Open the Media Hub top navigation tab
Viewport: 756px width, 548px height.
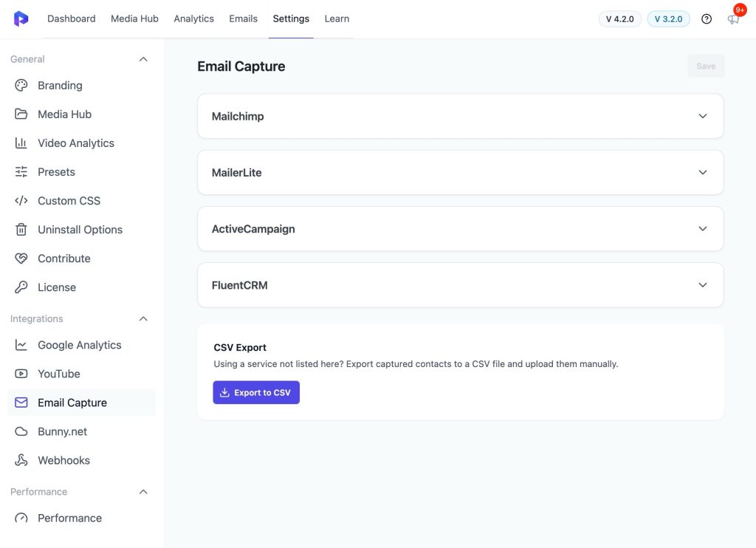click(x=134, y=18)
